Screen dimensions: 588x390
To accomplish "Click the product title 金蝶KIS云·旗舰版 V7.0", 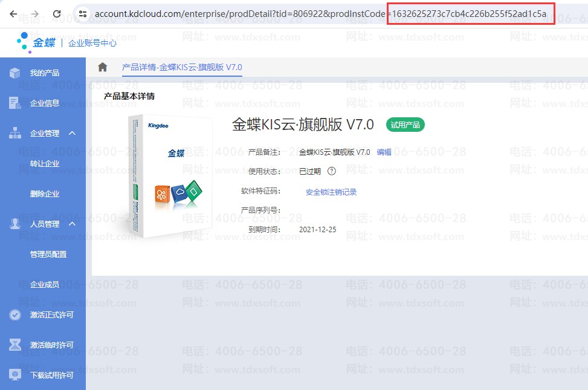I will click(303, 125).
